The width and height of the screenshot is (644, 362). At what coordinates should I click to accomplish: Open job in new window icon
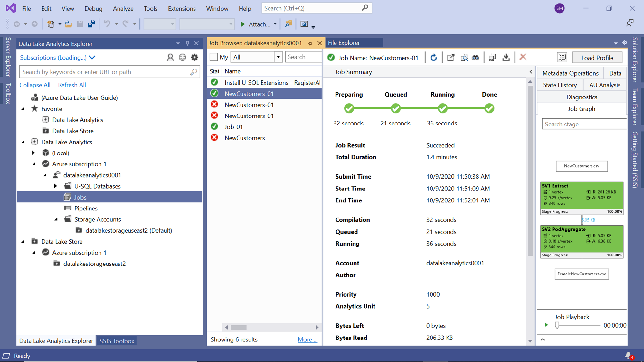pyautogui.click(x=451, y=58)
